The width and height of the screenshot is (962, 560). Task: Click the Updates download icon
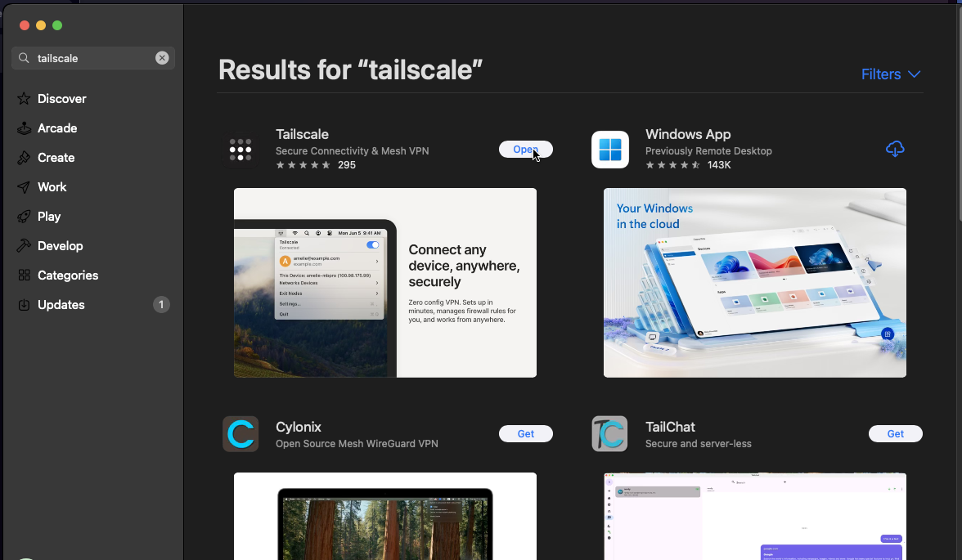click(x=24, y=305)
